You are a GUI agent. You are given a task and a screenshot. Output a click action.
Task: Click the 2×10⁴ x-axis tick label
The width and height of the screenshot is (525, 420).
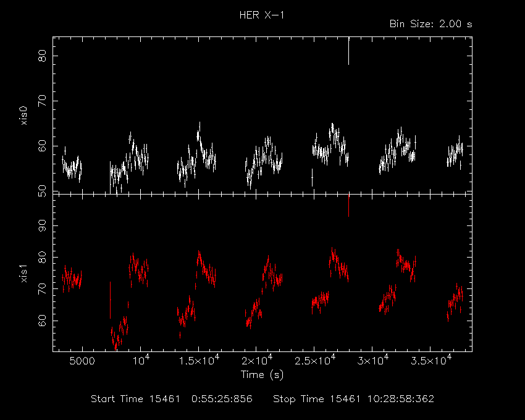pyautogui.click(x=257, y=359)
